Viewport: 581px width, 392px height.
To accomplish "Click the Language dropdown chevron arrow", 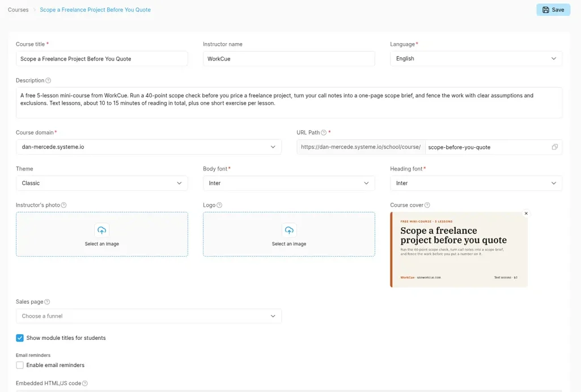I will coord(554,58).
